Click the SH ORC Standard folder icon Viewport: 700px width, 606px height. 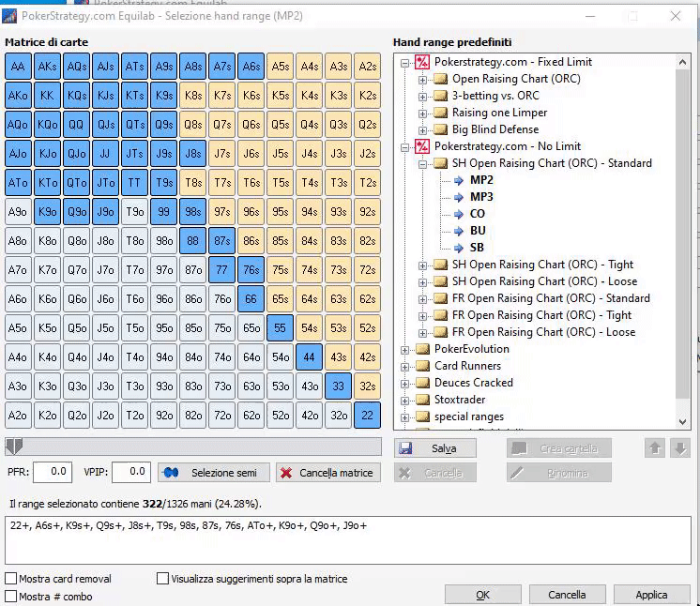pos(441,163)
